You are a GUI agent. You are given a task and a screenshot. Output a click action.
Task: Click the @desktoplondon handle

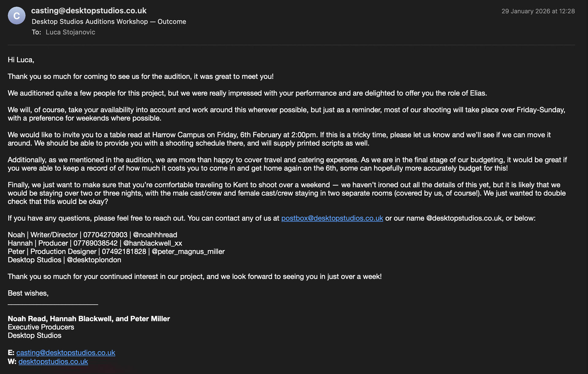tap(94, 260)
